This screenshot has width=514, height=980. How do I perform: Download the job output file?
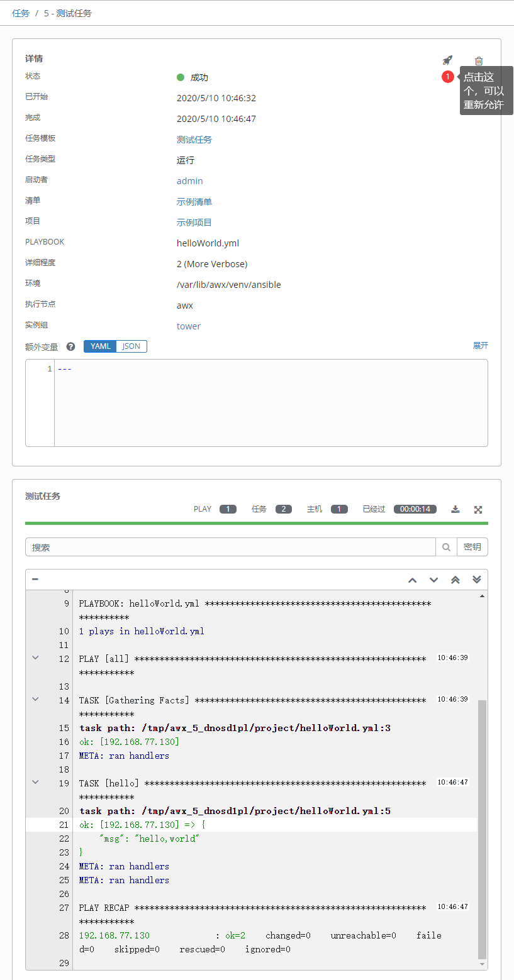(455, 509)
